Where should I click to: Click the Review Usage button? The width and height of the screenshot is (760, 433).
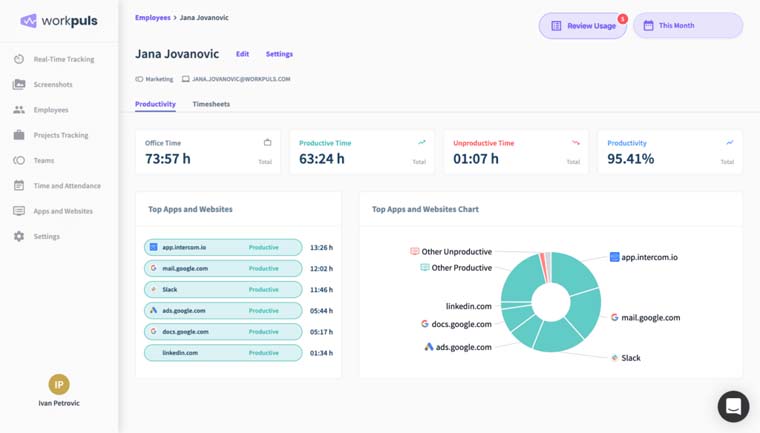coord(583,26)
